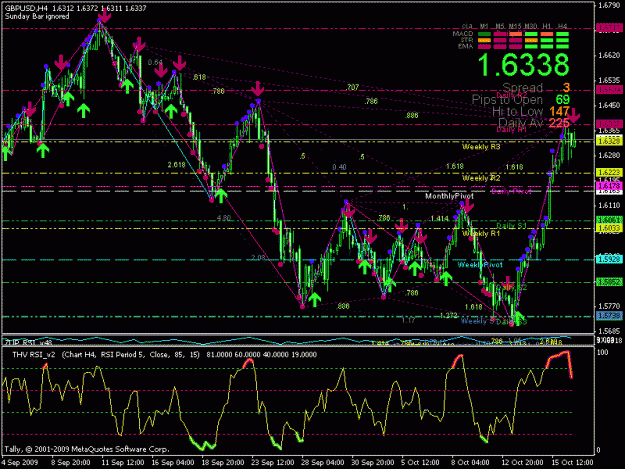Click the M30 column header in signal panel
The height and width of the screenshot is (469, 625).
531,26
